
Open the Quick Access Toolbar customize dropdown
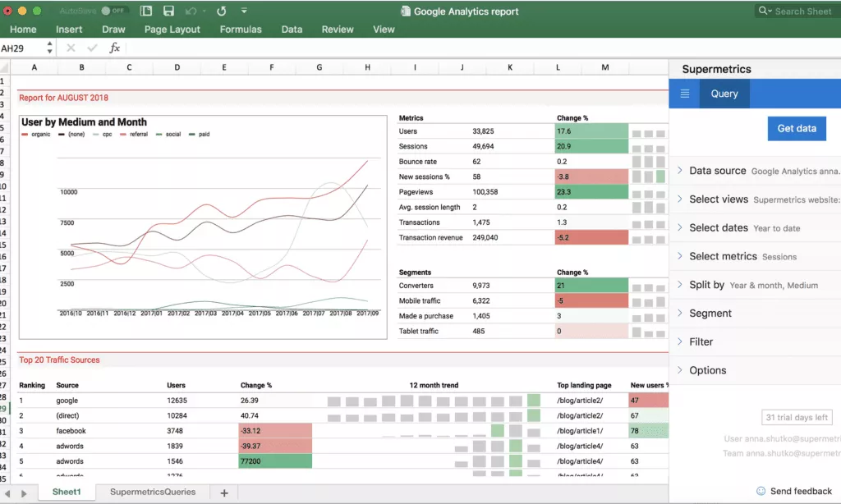point(244,11)
